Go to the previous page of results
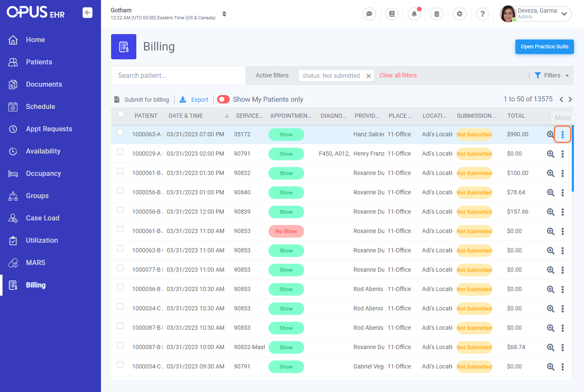Viewport: 584px width, 392px height. [x=561, y=99]
